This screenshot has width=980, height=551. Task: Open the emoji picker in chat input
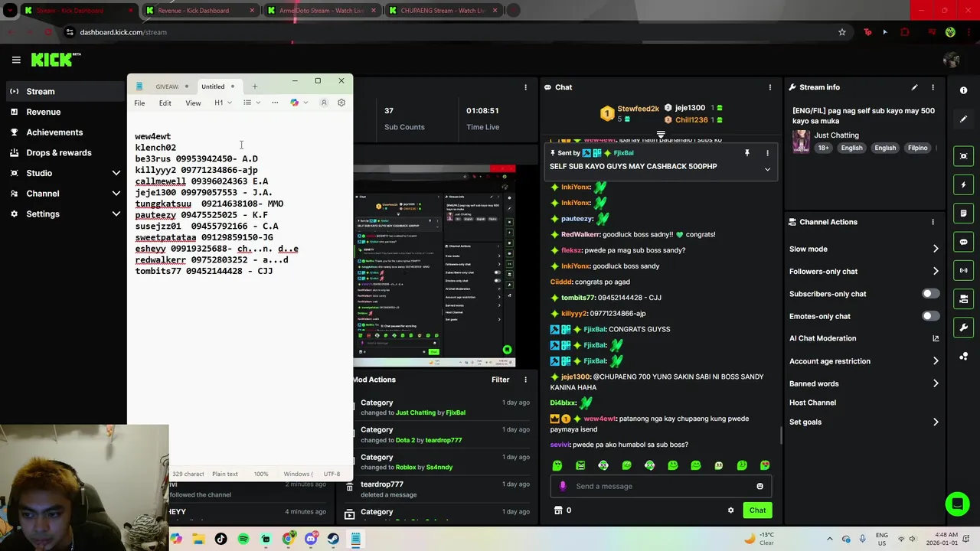(759, 486)
